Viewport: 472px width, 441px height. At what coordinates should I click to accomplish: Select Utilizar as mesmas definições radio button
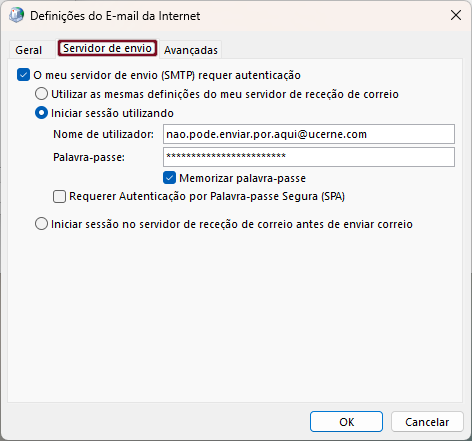(x=41, y=94)
